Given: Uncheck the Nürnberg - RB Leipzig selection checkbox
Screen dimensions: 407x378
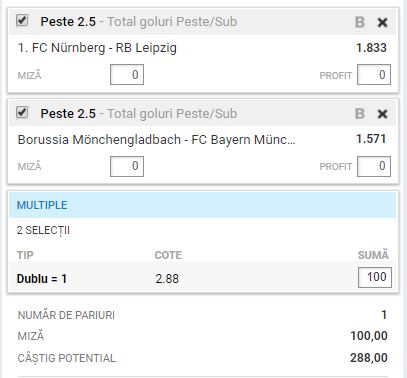Looking at the screenshot, I should [22, 21].
